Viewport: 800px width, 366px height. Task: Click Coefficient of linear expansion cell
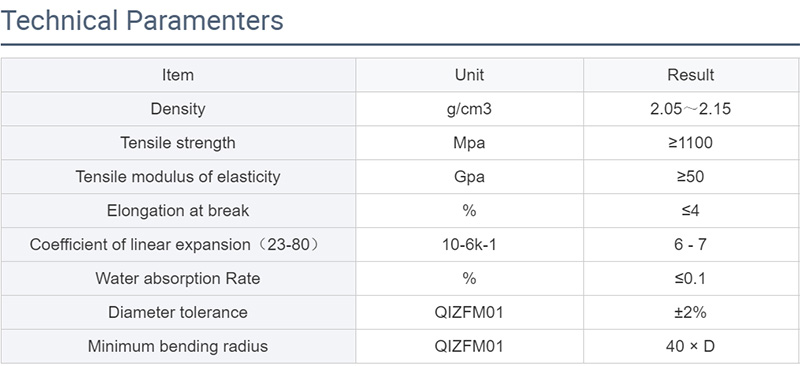pos(178,245)
